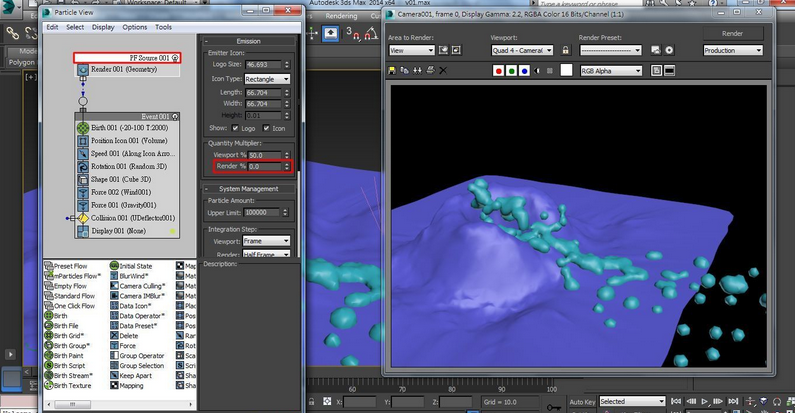Uncheck the Icon show checkbox
The image size is (795, 413).
tap(268, 128)
